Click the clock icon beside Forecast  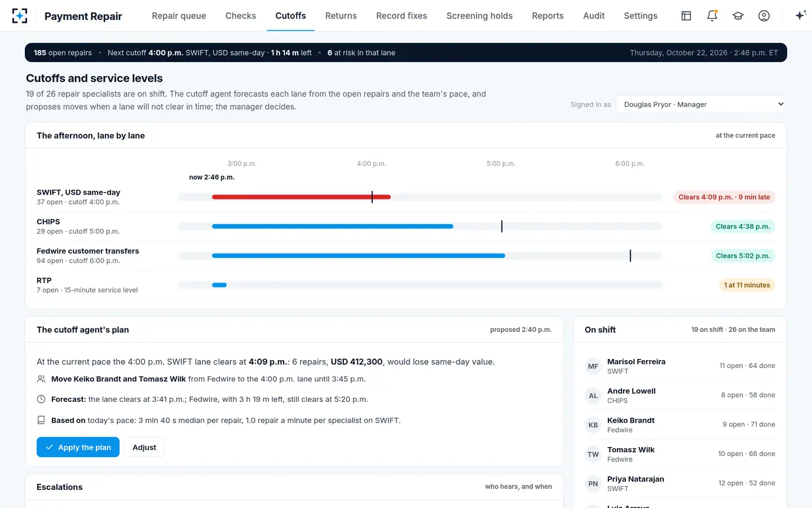[x=41, y=399]
